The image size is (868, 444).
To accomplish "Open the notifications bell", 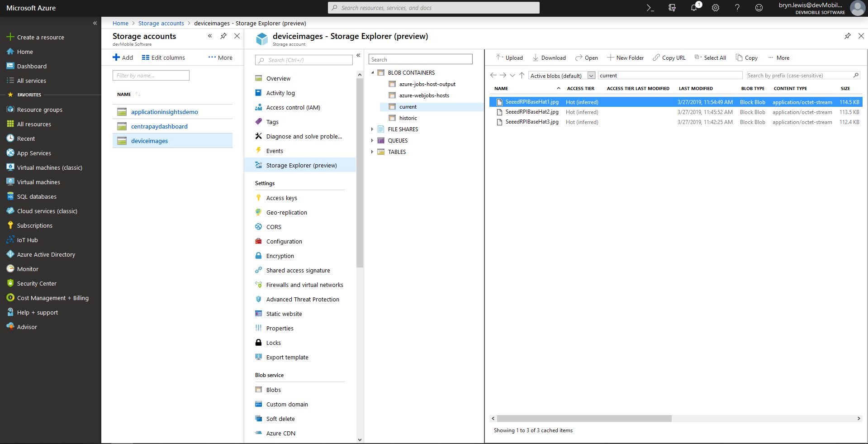I will 694,8.
